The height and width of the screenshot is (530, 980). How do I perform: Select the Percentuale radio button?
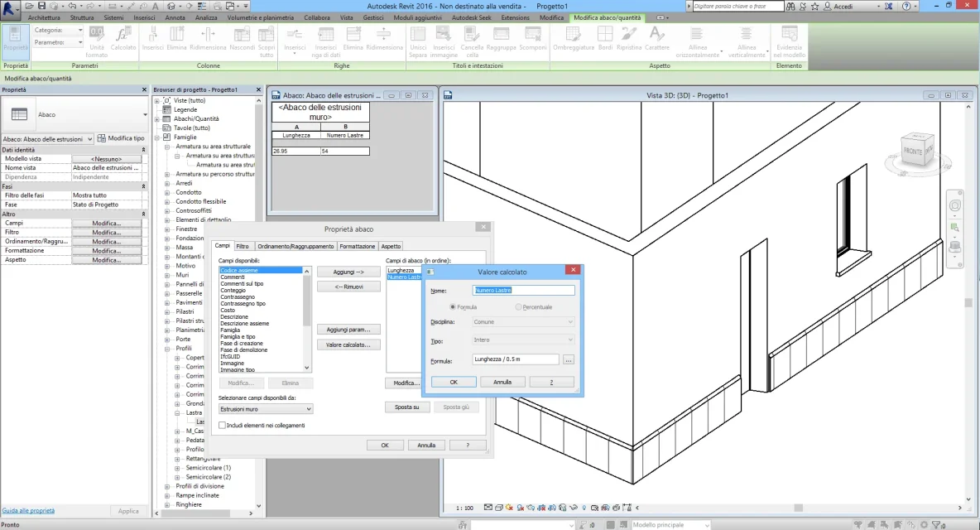pos(519,306)
